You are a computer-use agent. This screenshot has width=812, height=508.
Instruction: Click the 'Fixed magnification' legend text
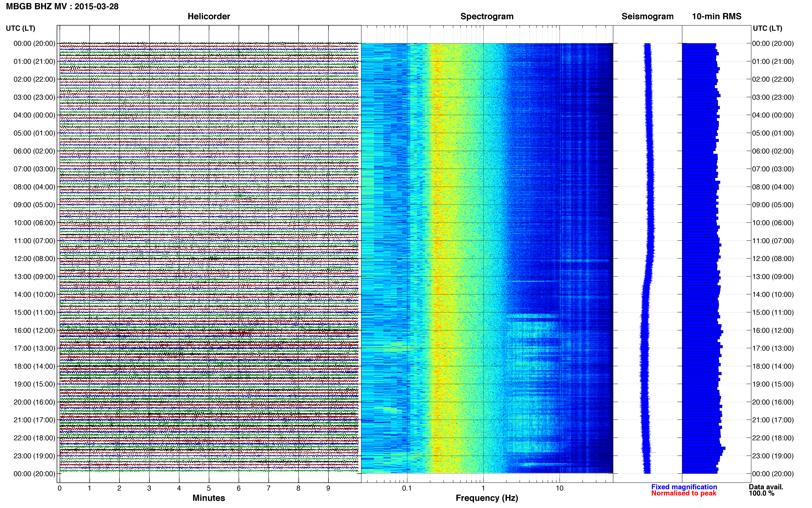[684, 487]
